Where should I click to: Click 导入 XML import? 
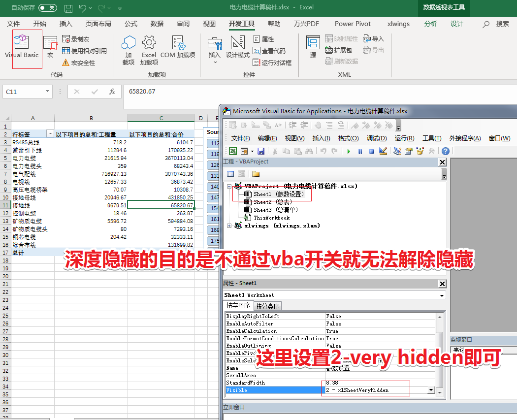[x=373, y=38]
